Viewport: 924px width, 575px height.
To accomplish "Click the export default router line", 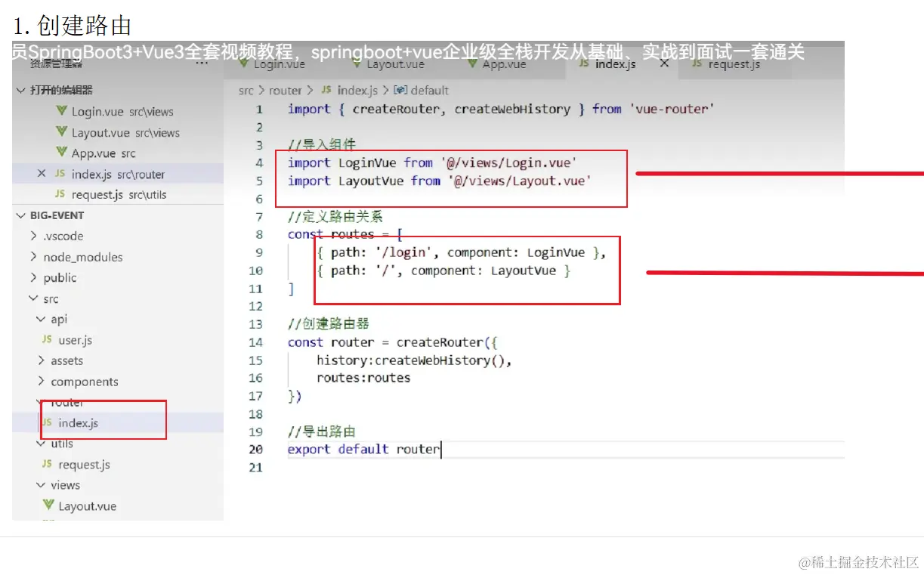I will tap(363, 450).
